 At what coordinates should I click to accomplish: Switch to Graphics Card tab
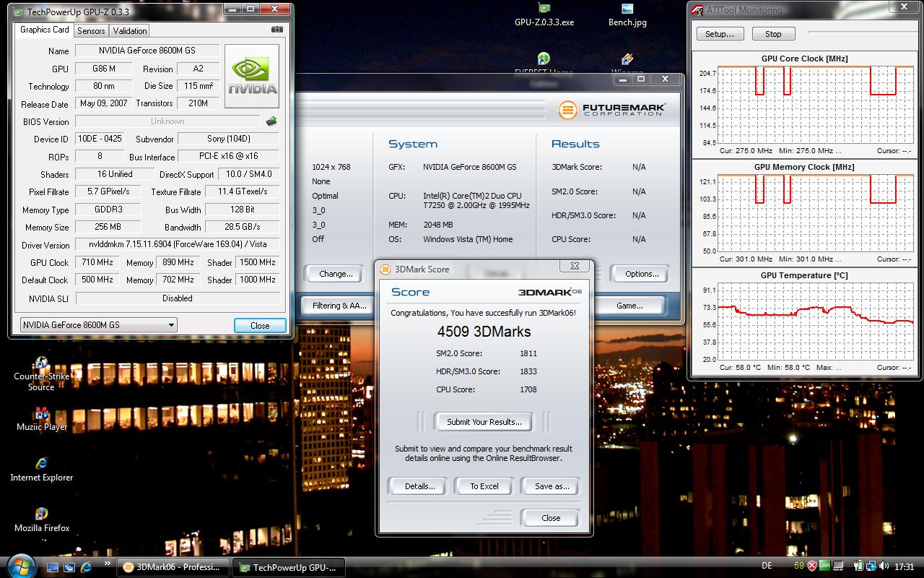45,30
